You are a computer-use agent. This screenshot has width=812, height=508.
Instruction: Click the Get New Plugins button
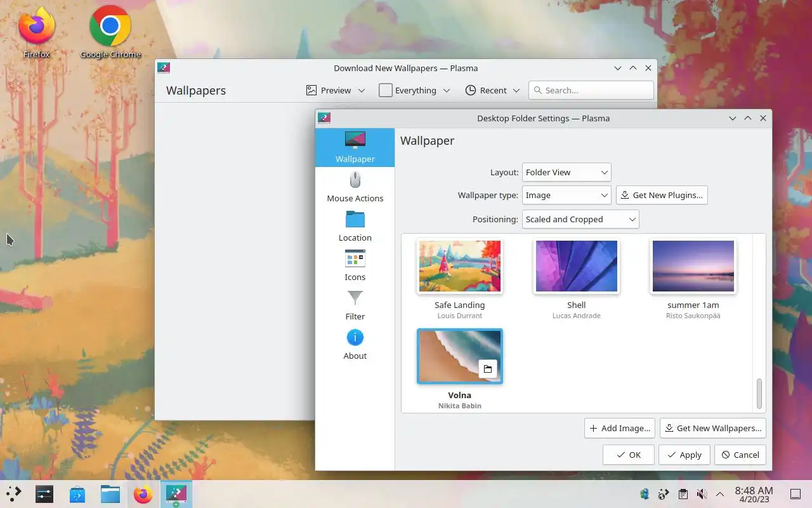click(662, 195)
